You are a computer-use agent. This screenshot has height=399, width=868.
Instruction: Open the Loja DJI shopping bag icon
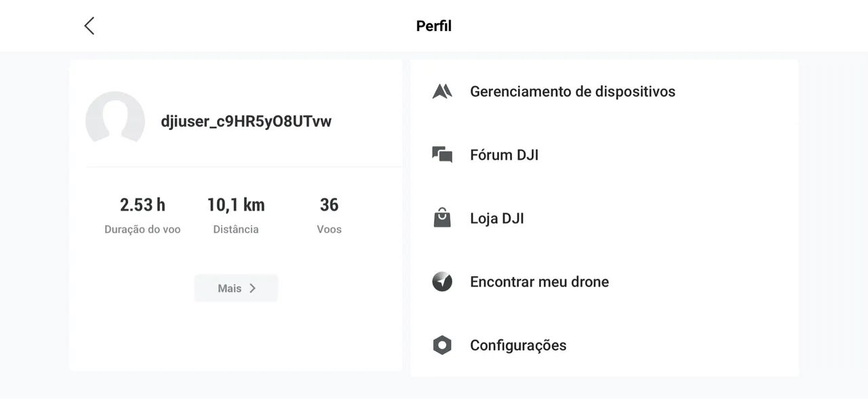[x=441, y=217]
